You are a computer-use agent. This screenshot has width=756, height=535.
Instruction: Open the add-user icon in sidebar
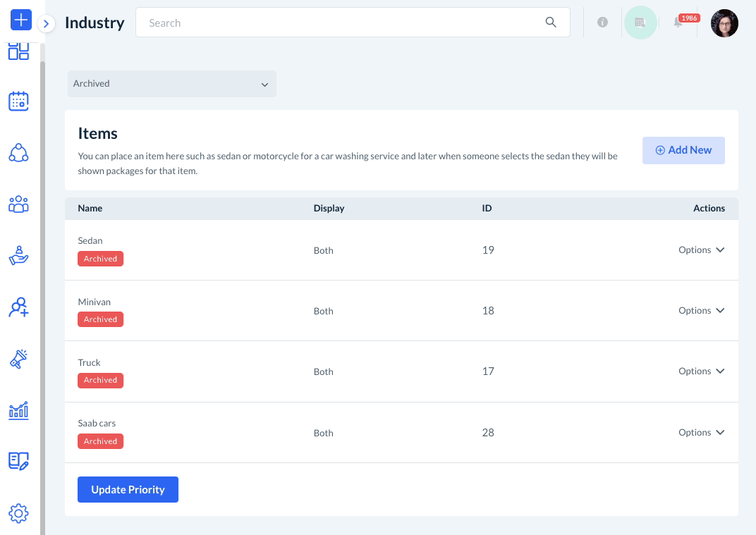click(18, 307)
